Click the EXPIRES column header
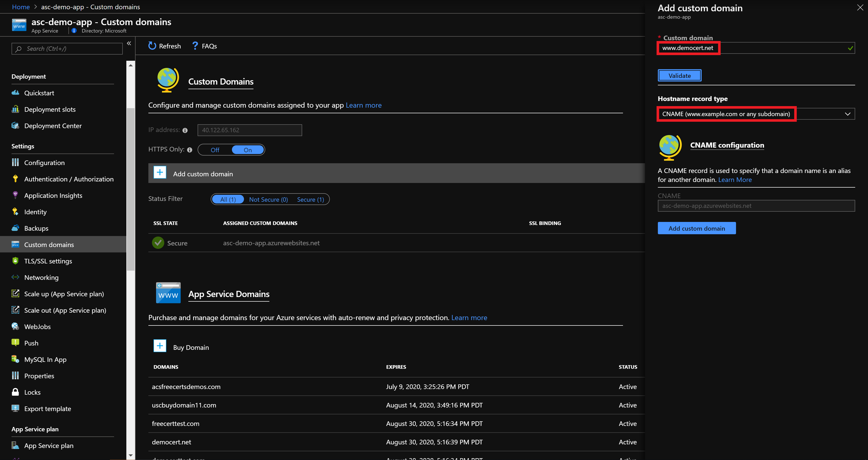 [x=396, y=367]
